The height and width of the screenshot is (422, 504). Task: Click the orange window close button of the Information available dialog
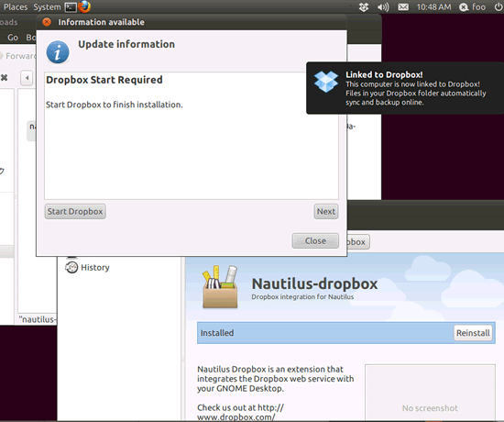(47, 22)
